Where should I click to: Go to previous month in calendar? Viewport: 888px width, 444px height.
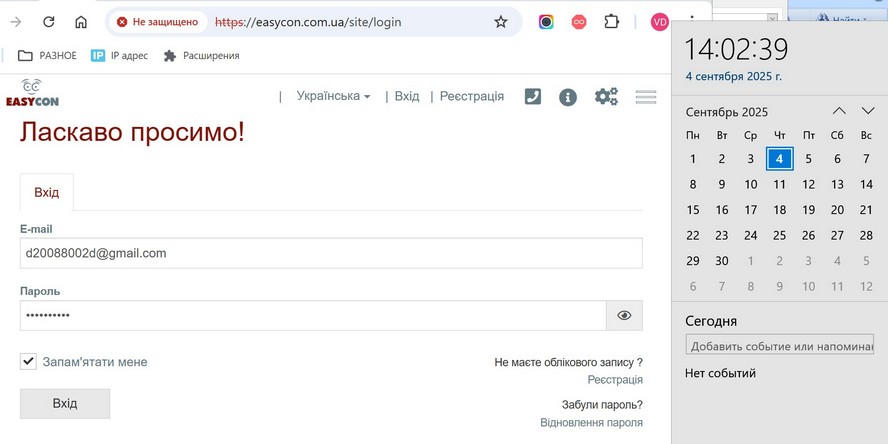pos(839,111)
